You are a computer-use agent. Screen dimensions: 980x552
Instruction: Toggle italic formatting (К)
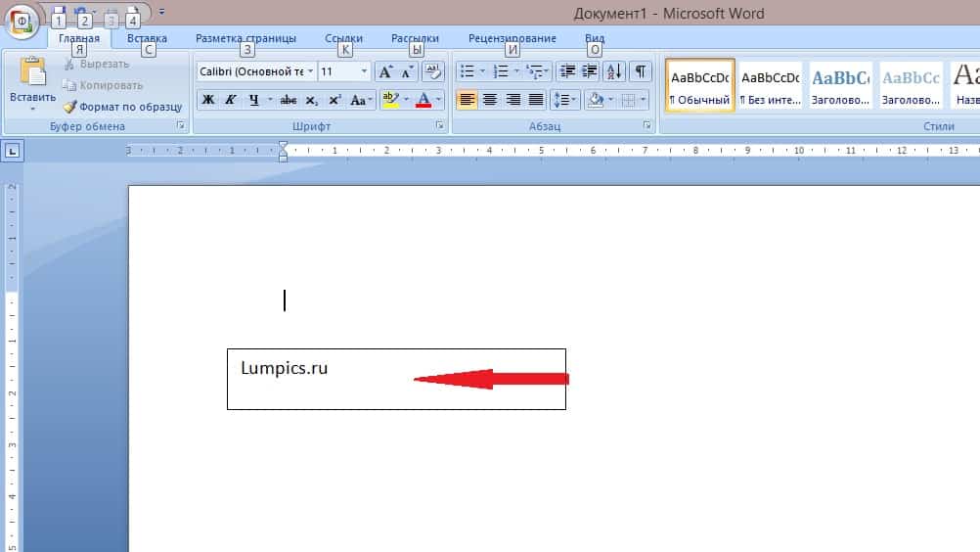(x=231, y=100)
